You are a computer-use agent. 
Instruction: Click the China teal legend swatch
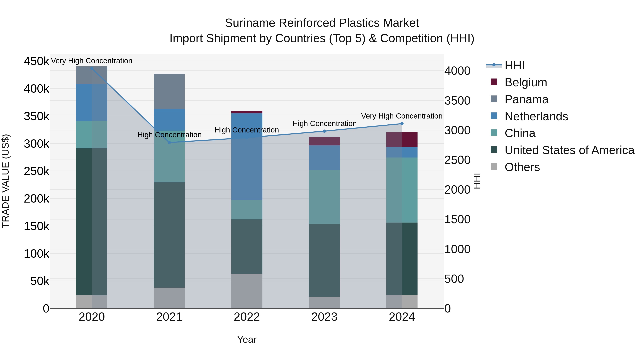pyautogui.click(x=494, y=133)
